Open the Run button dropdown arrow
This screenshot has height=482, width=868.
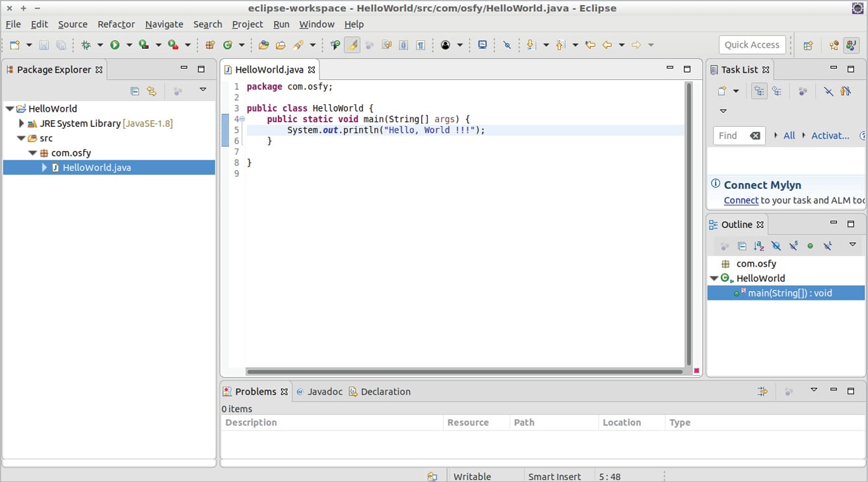(129, 45)
